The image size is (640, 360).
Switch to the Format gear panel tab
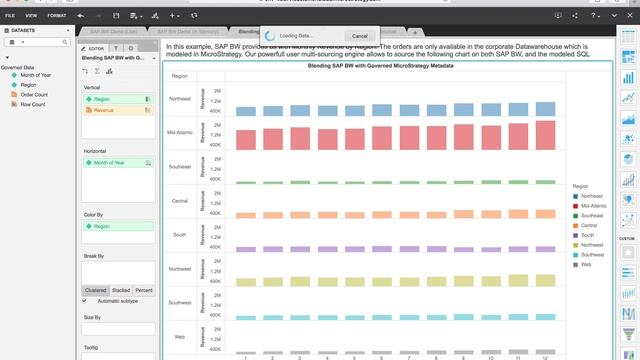click(x=131, y=48)
